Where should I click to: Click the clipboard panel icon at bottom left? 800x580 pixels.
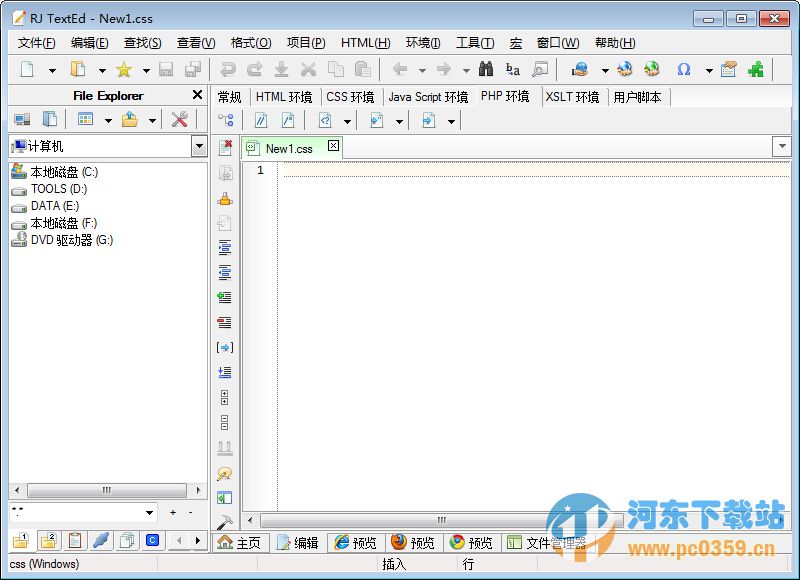click(x=74, y=540)
